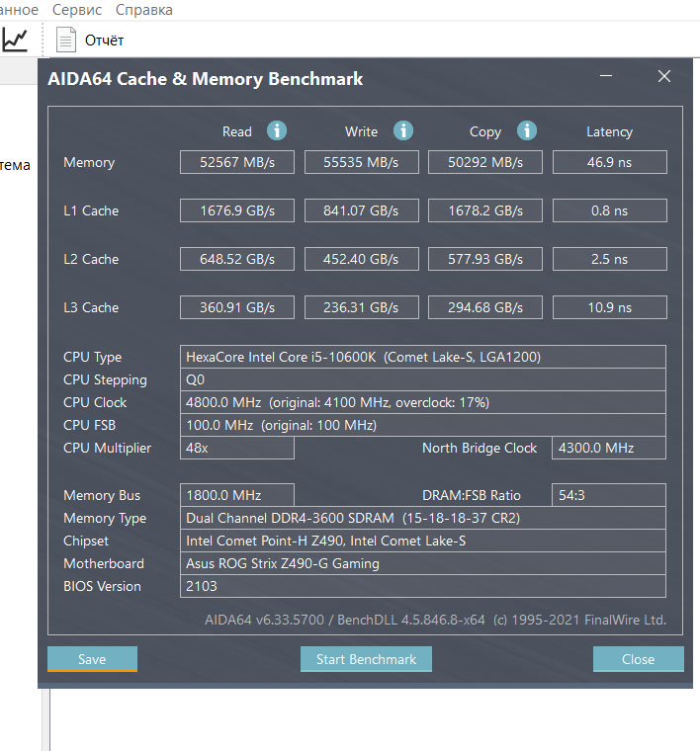Click the L3 Cache row label
700x751 pixels.
tap(91, 307)
